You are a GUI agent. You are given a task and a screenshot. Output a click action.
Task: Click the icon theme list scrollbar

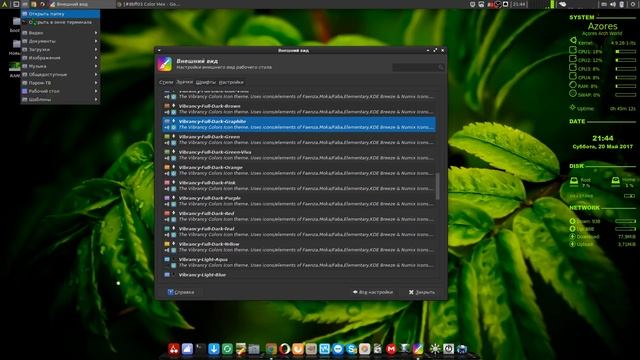click(x=438, y=186)
